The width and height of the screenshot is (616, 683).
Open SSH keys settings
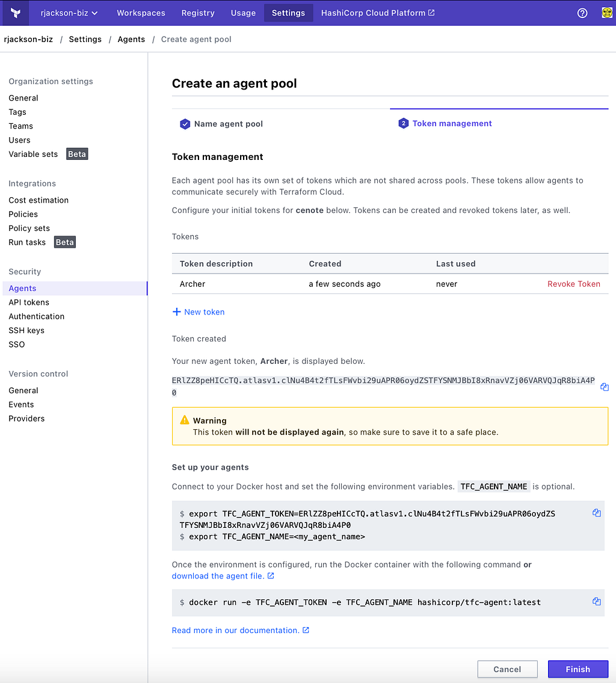click(x=26, y=330)
